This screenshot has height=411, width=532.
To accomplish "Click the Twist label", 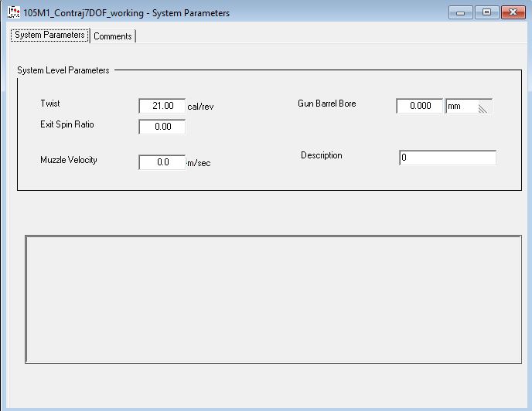I will [50, 104].
